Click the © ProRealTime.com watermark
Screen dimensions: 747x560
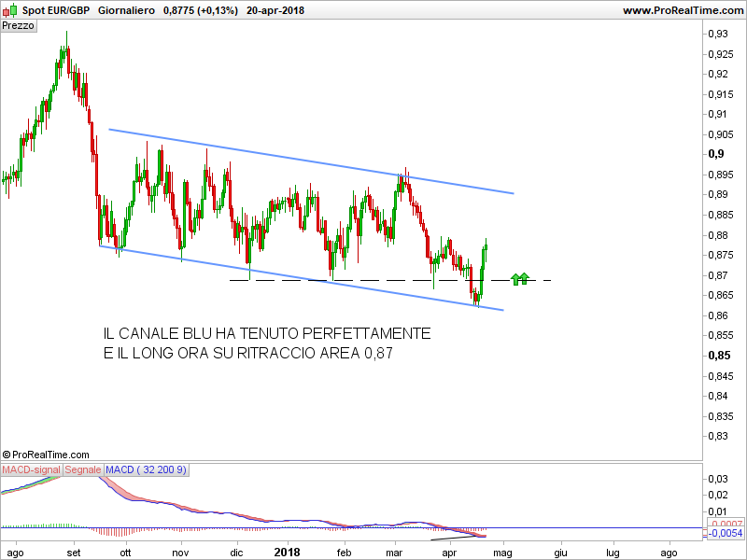click(47, 454)
